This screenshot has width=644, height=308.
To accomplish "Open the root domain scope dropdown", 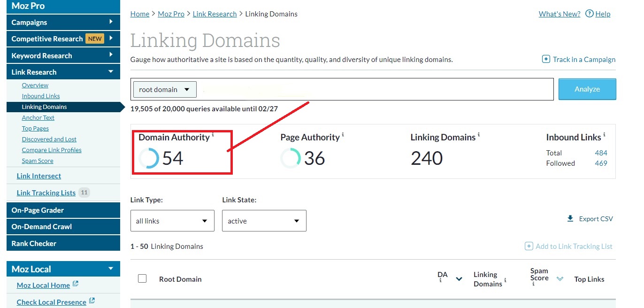I will click(164, 89).
